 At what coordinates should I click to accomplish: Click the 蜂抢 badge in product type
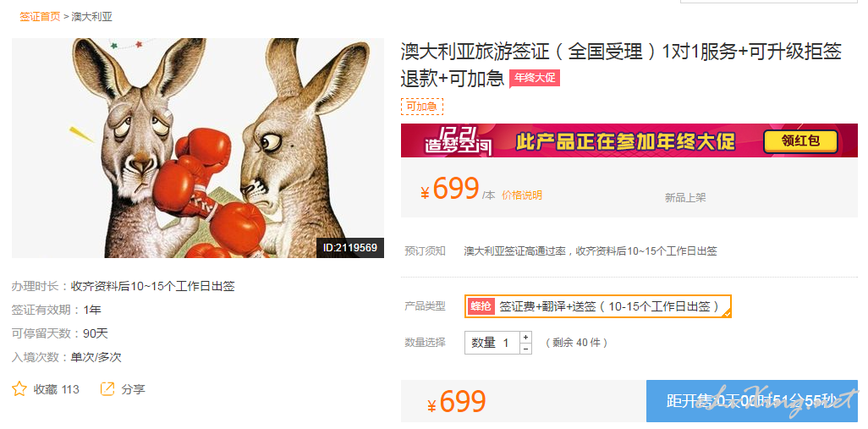point(481,306)
